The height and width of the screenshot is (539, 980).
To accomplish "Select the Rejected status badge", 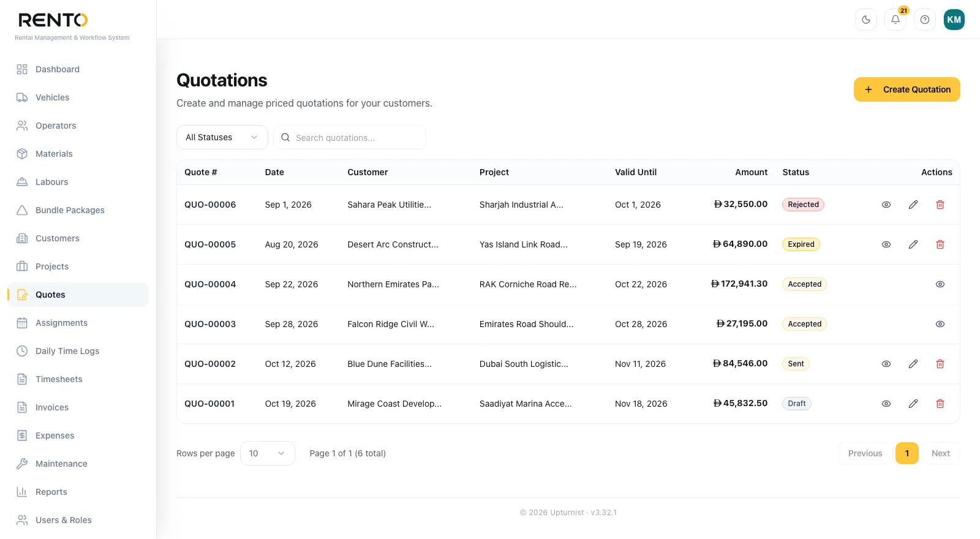I will point(803,205).
